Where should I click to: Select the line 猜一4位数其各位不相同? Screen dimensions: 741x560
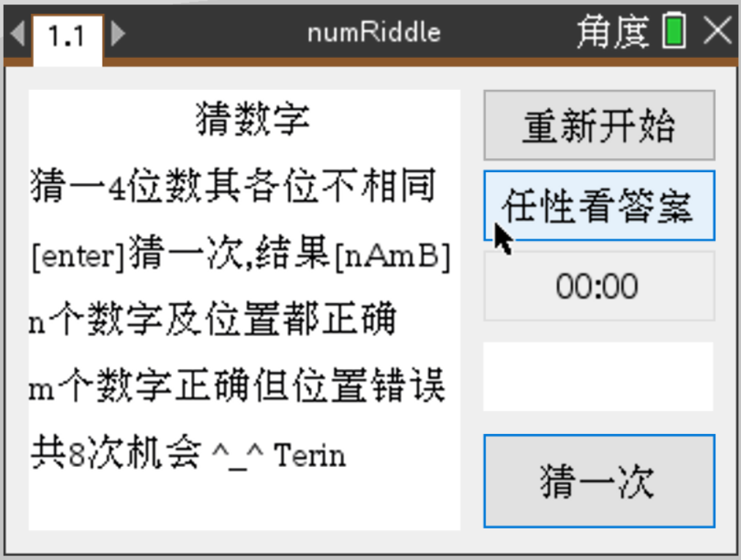coord(233,185)
